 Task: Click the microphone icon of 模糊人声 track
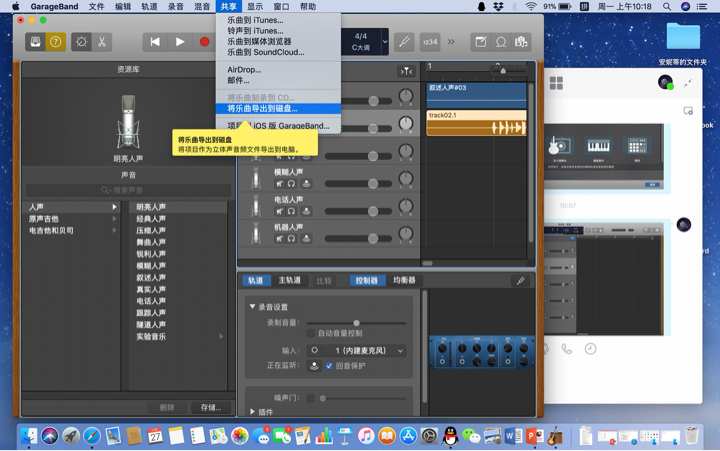(x=256, y=178)
